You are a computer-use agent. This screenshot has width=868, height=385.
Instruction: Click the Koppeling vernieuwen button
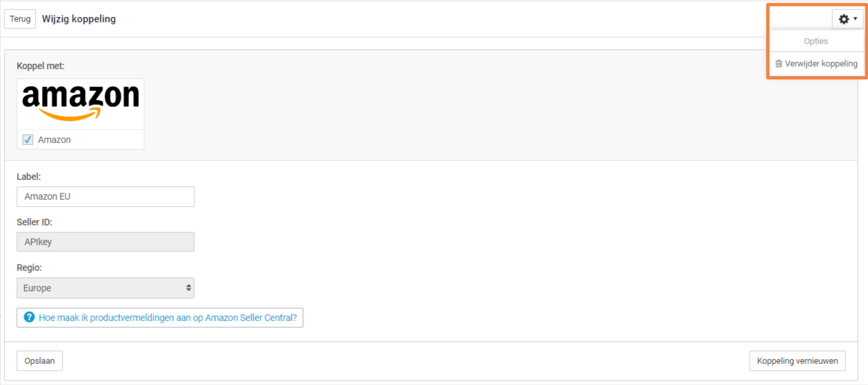797,361
